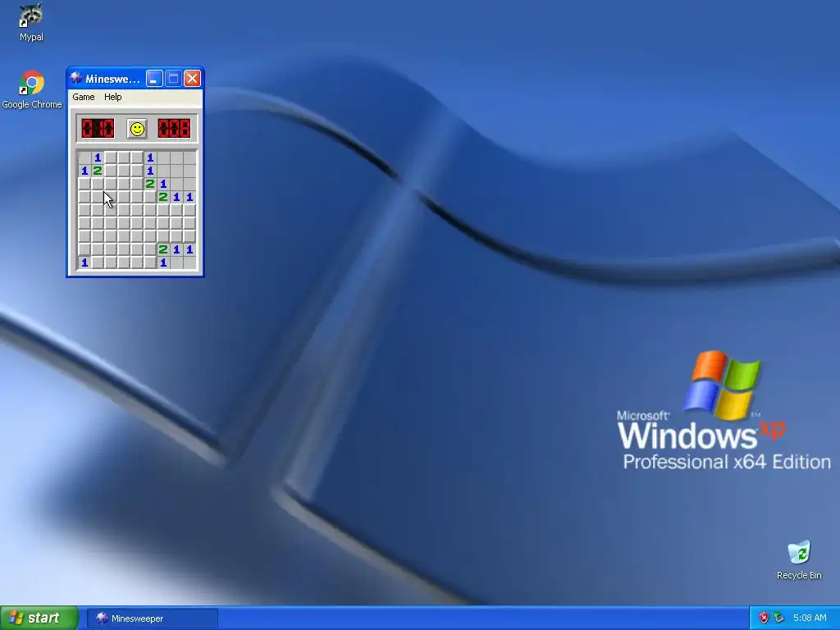Click the blue 1 at row 1, column 2

(x=98, y=157)
